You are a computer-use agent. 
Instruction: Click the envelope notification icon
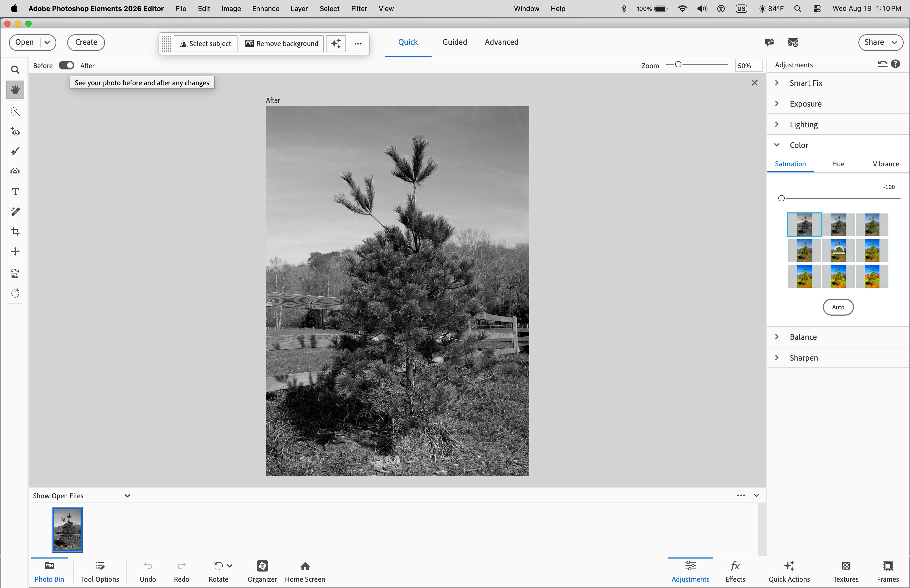793,42
